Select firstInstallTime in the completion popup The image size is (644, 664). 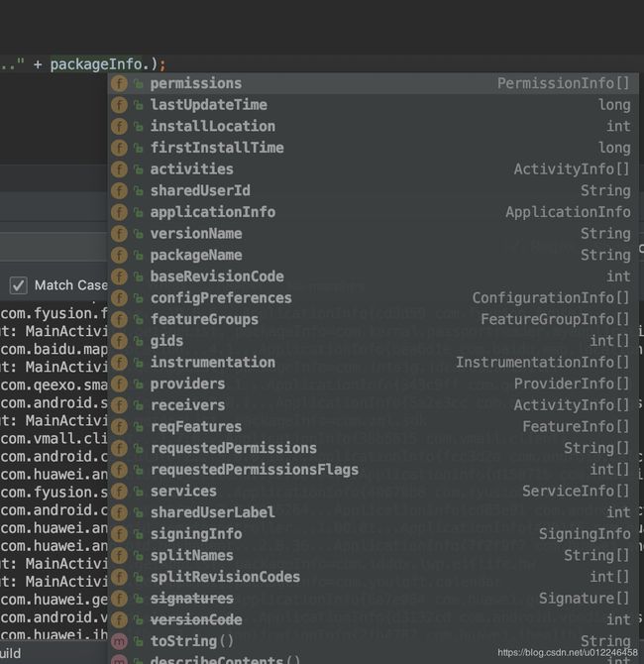coord(373,148)
